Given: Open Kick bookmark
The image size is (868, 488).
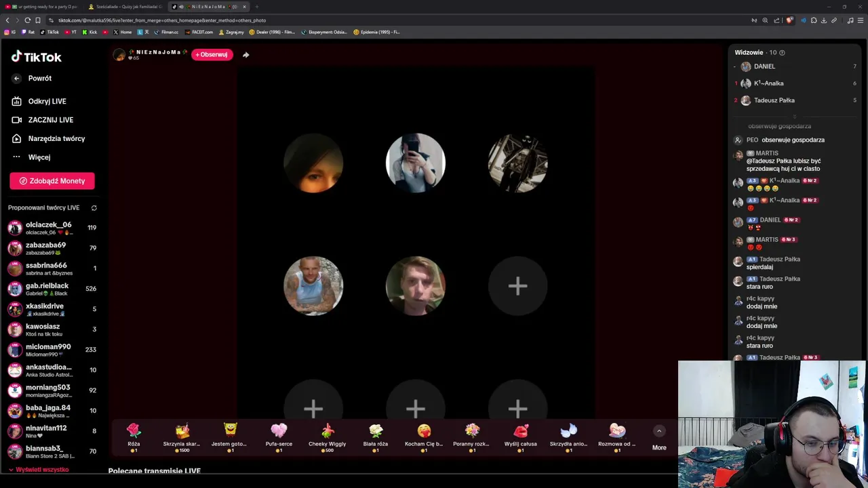Looking at the screenshot, I should [90, 32].
